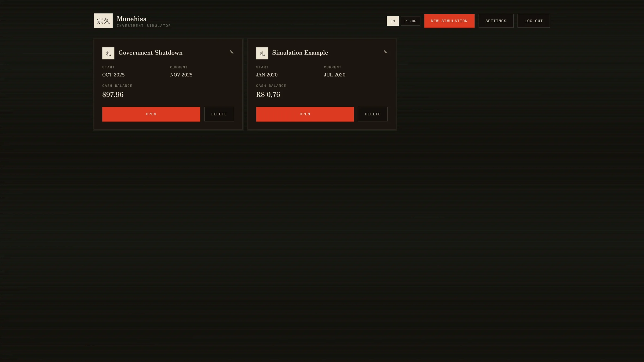Image resolution: width=644 pixels, height=362 pixels.
Task: Click the R$ 0,76 cash balance value
Action: point(268,94)
